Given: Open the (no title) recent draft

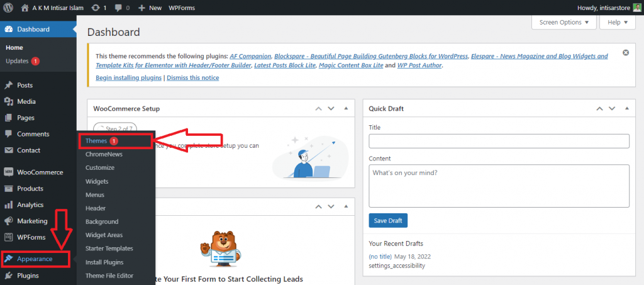Looking at the screenshot, I should 380,257.
